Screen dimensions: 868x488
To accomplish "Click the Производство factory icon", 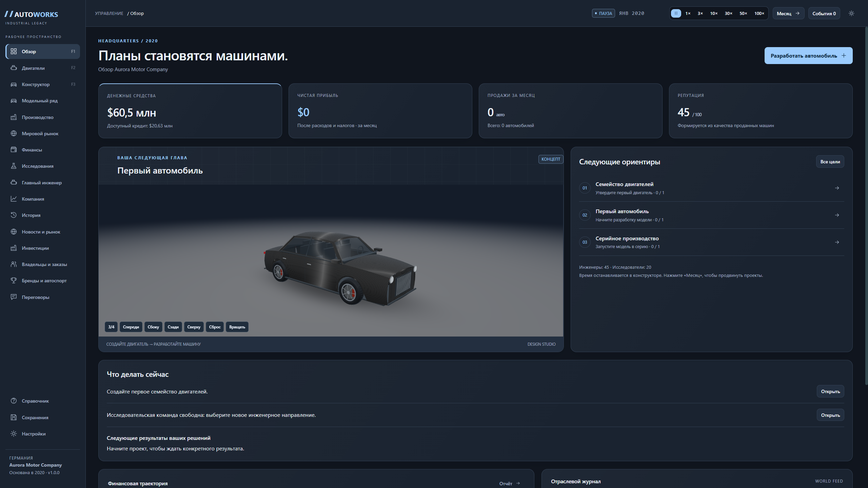I will pyautogui.click(x=14, y=117).
